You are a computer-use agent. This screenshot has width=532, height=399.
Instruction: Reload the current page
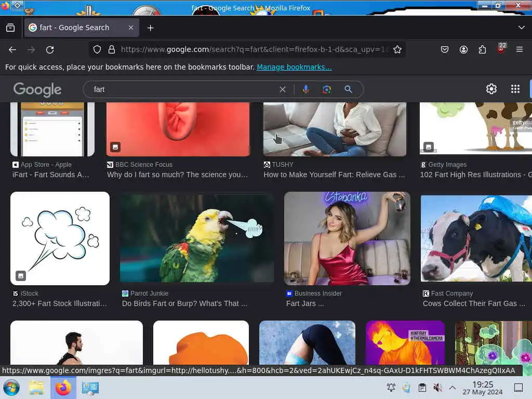tap(50, 50)
